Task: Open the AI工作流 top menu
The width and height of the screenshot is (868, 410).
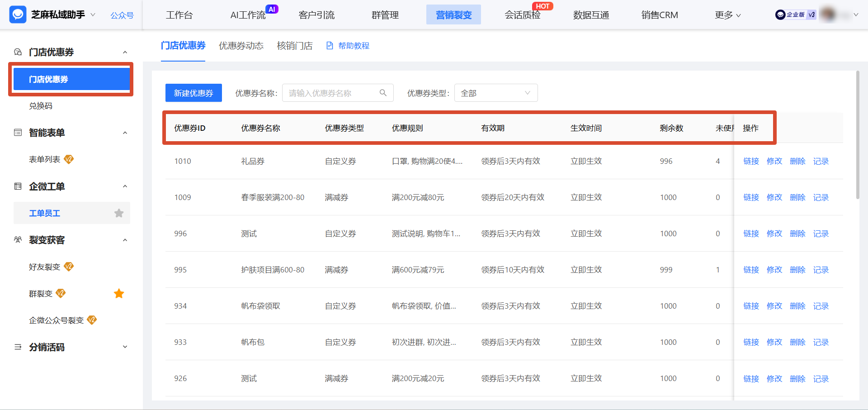Action: tap(248, 15)
